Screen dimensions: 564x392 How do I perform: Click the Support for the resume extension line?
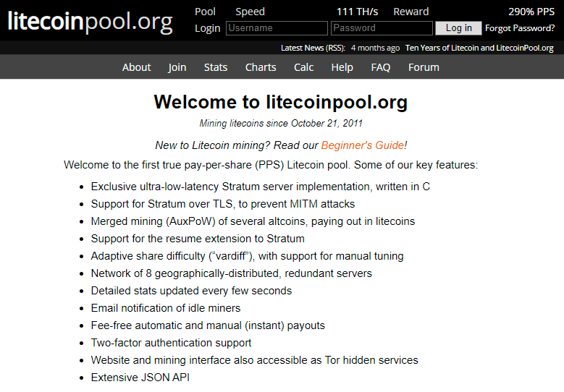click(x=198, y=239)
